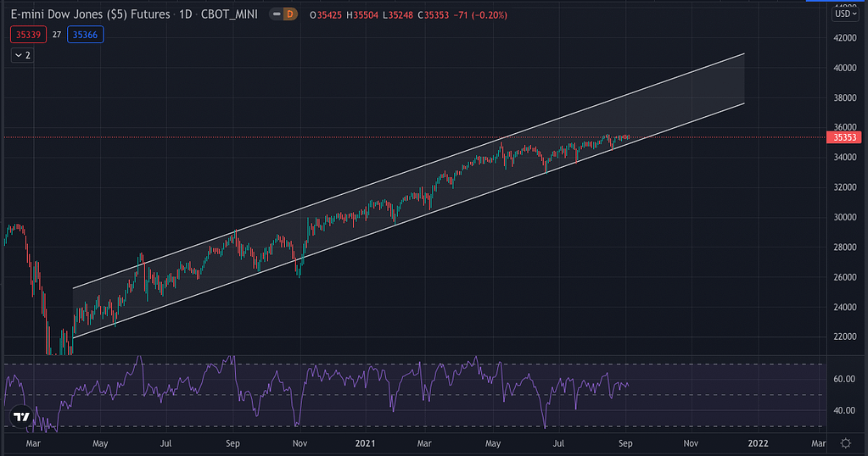Screen dimensions: 868x456
Task: Select the 1D interval label
Action: (x=186, y=14)
